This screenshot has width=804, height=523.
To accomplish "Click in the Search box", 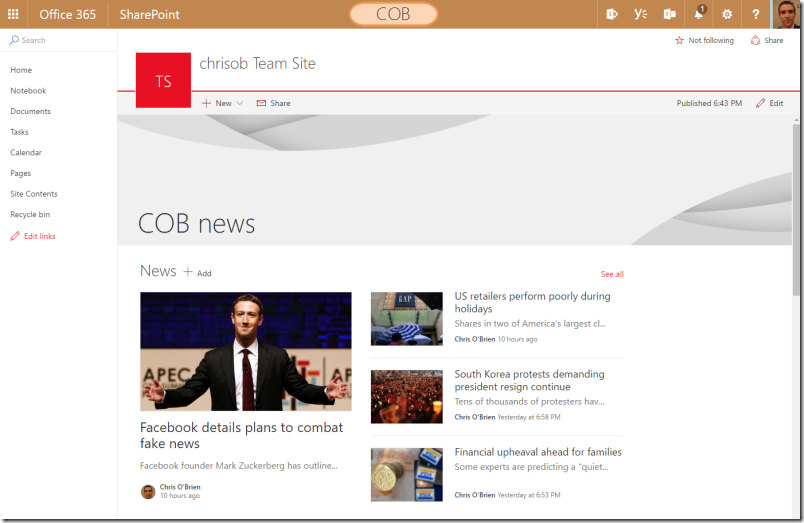I will pyautogui.click(x=59, y=40).
